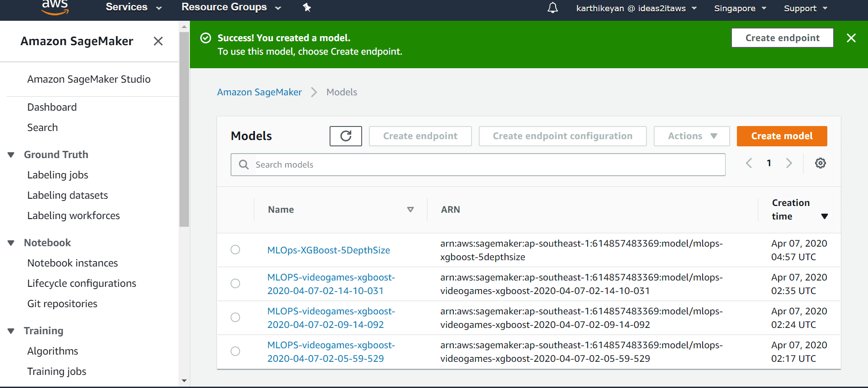Click the pin shortcuts icon
This screenshot has width=868, height=388.
307,7
